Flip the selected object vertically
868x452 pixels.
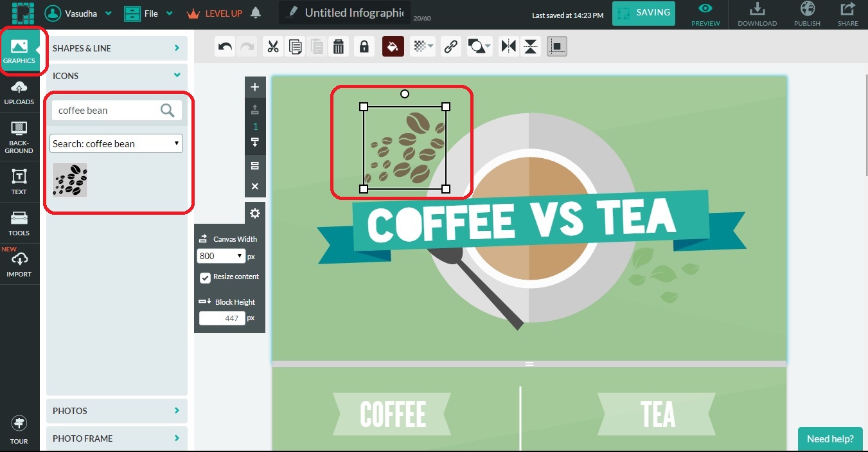pos(531,46)
